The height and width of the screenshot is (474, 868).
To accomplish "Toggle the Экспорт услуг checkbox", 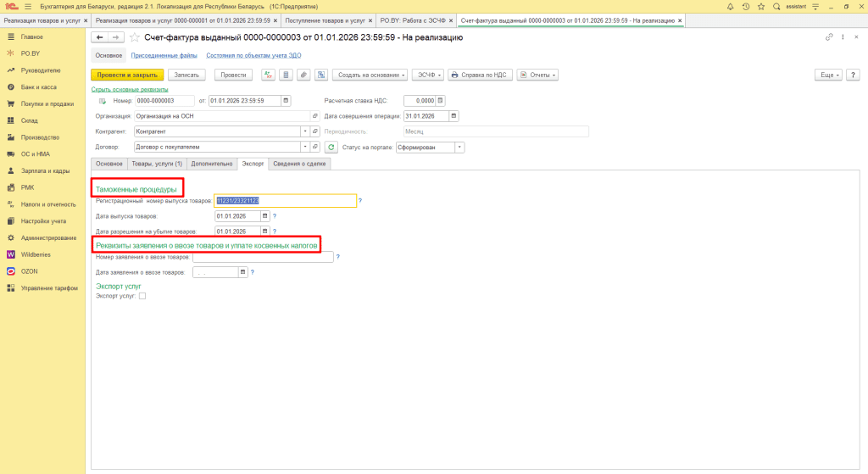I will click(142, 296).
